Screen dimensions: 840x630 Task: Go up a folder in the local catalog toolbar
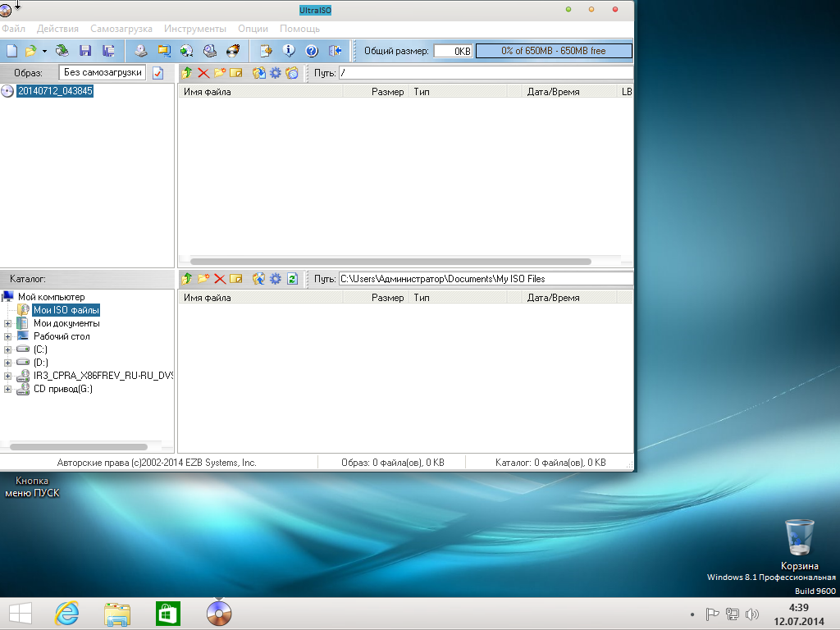pos(186,279)
